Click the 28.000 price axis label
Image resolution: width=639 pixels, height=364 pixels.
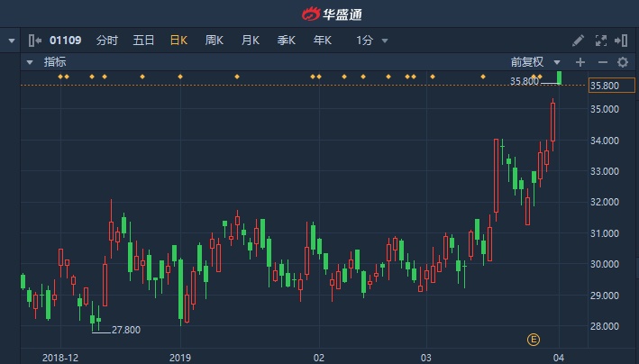coord(605,326)
